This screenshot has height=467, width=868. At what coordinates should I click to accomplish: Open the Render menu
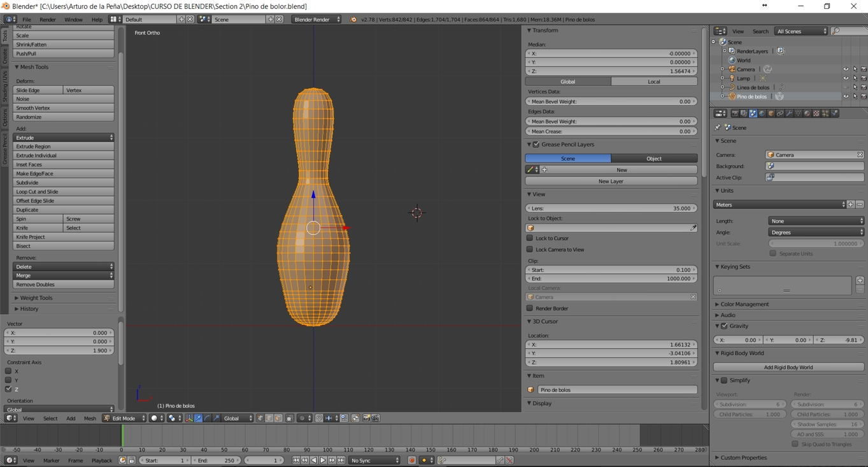coord(48,20)
